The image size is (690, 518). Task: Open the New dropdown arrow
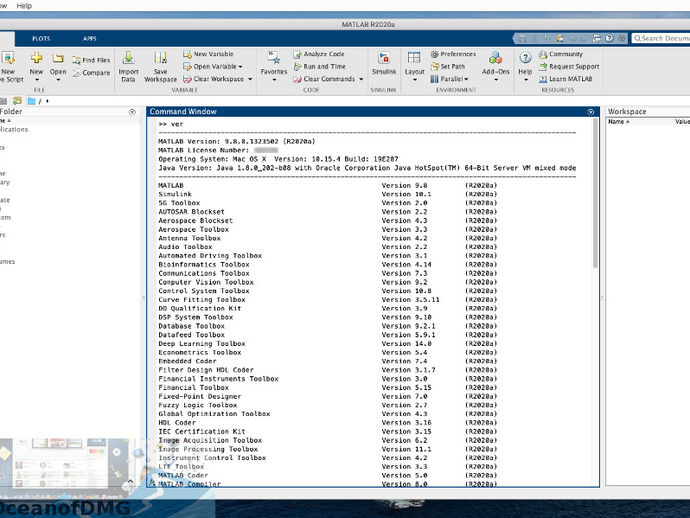click(x=37, y=80)
